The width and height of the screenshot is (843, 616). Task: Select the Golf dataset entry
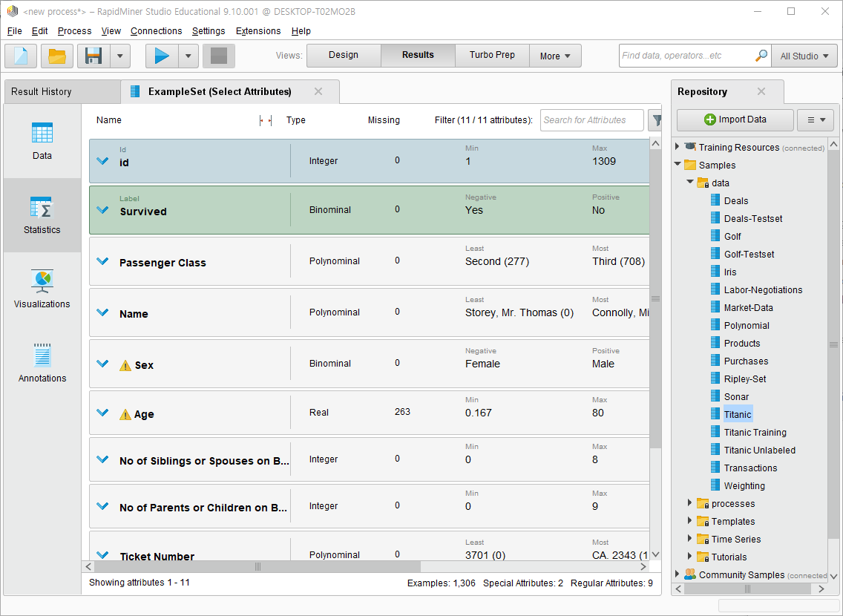[x=732, y=236]
